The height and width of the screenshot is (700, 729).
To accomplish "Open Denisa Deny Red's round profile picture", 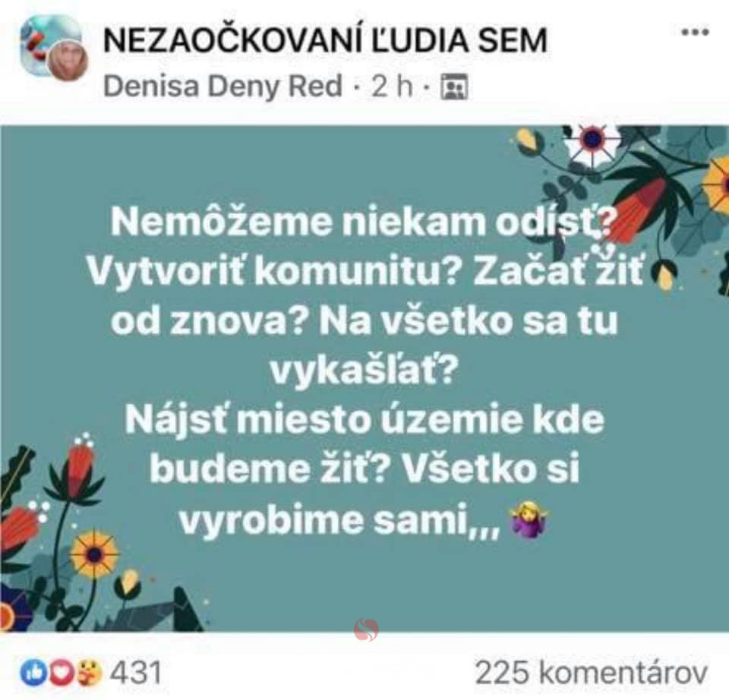I will (69, 61).
